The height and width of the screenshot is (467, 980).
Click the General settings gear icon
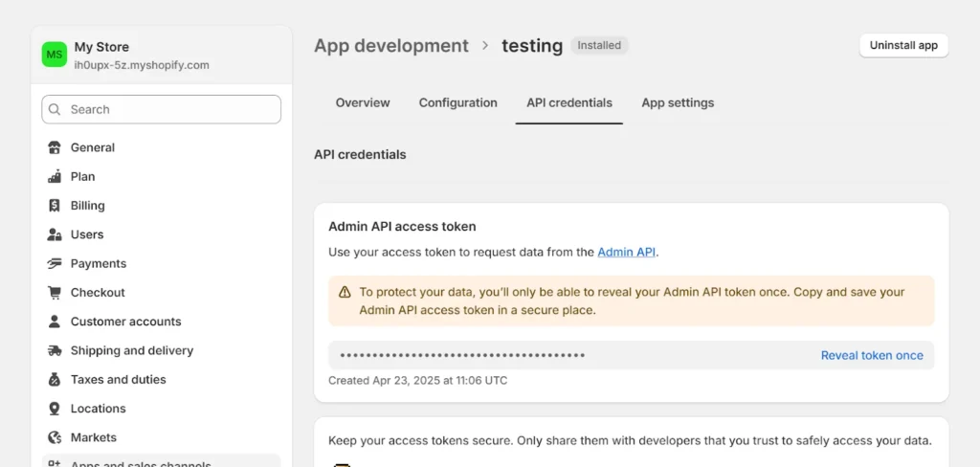(55, 147)
